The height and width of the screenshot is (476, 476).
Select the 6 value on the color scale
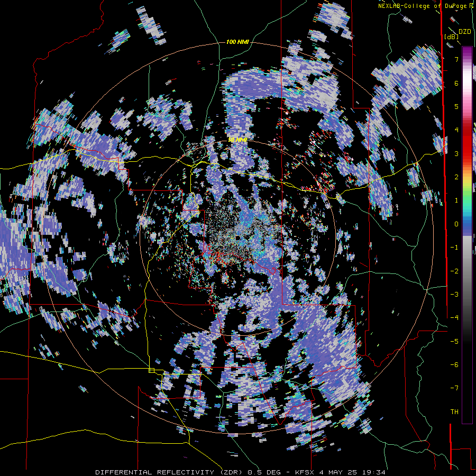[456, 83]
